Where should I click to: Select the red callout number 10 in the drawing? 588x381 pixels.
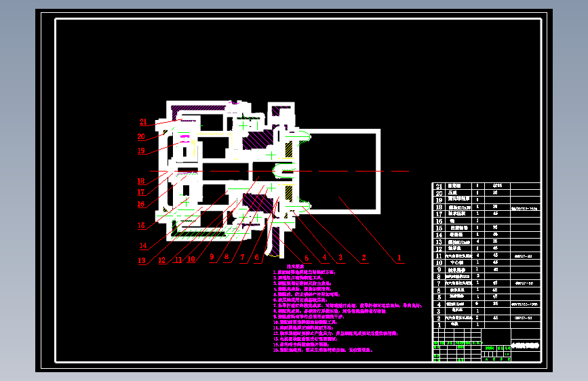[x=191, y=259]
